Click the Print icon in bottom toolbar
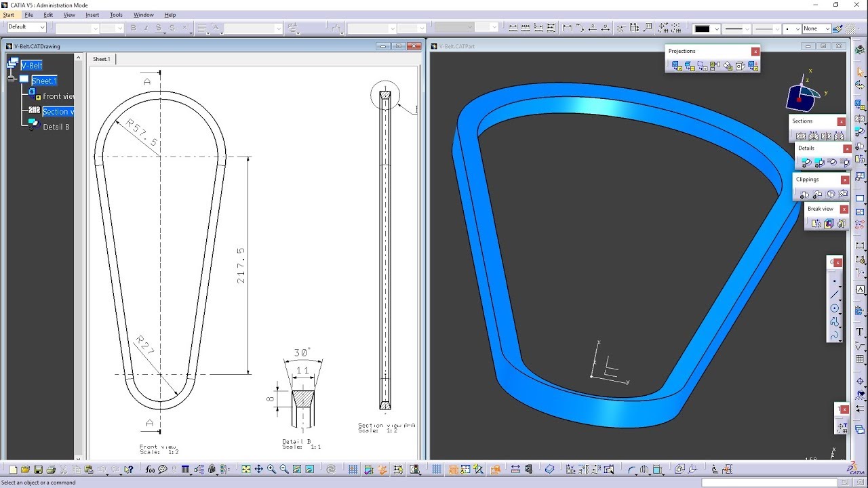The image size is (868, 488). pos(51,469)
